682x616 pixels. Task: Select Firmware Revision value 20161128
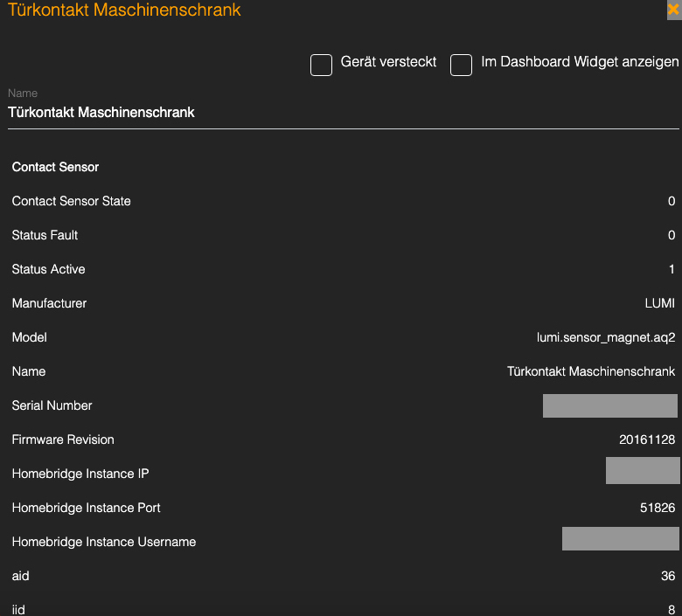pyautogui.click(x=647, y=440)
